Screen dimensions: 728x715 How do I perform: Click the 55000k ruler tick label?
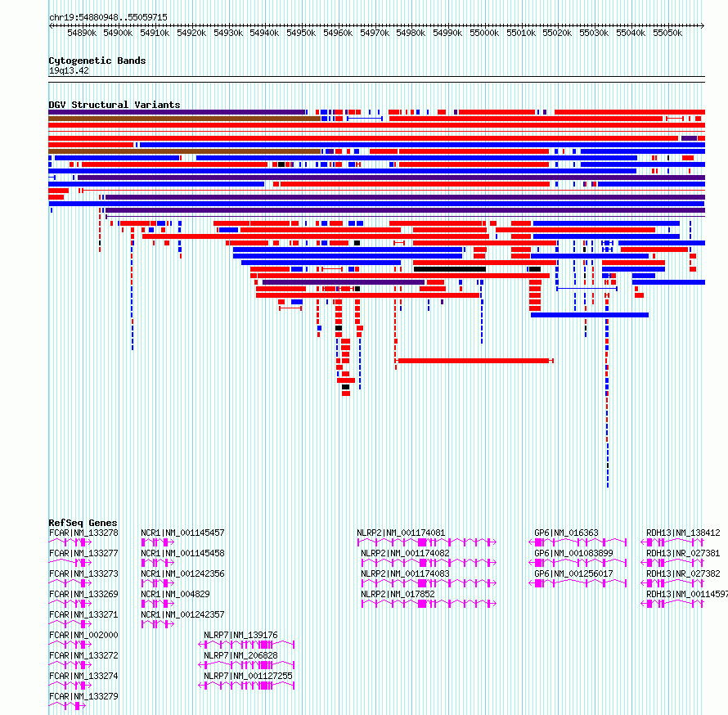[484, 33]
